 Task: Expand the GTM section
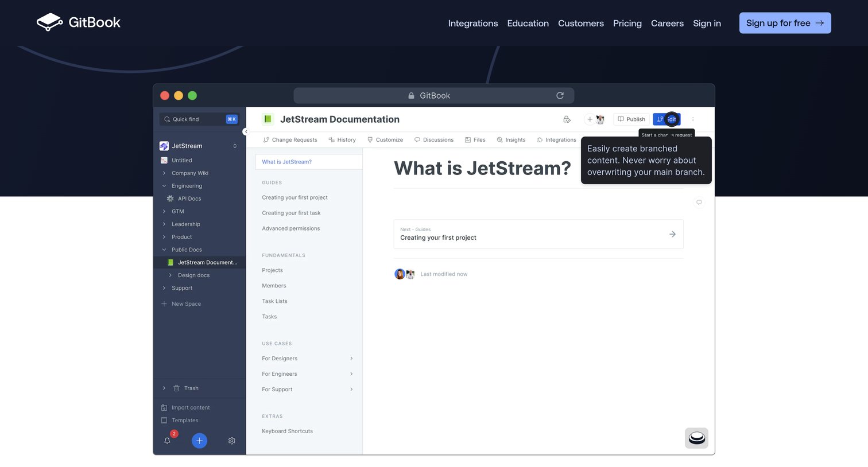point(164,212)
